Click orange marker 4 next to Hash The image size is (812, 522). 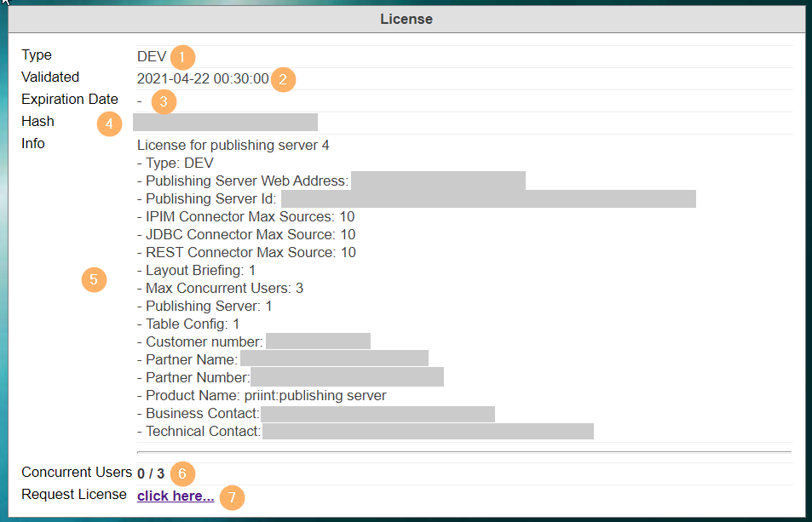(x=109, y=124)
